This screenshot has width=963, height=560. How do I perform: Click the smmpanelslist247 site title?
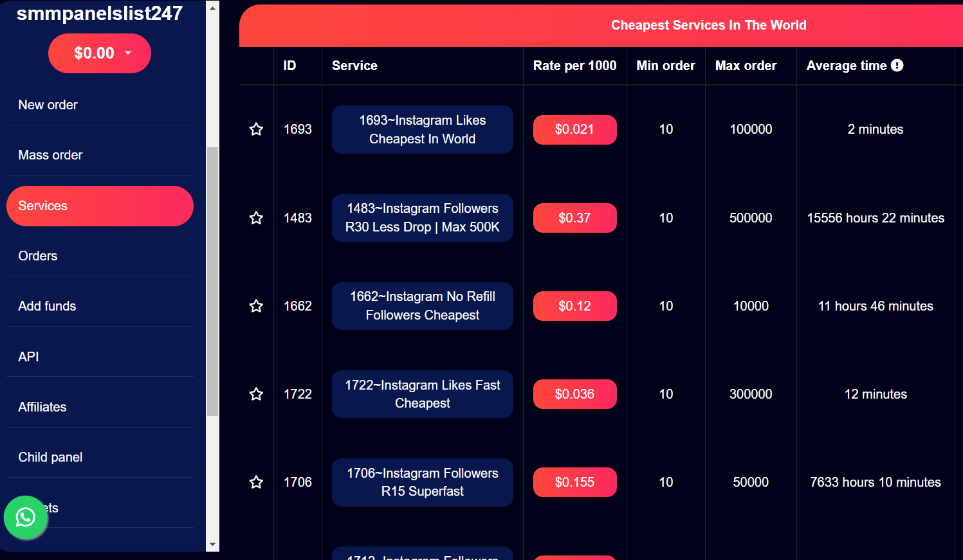(x=100, y=14)
